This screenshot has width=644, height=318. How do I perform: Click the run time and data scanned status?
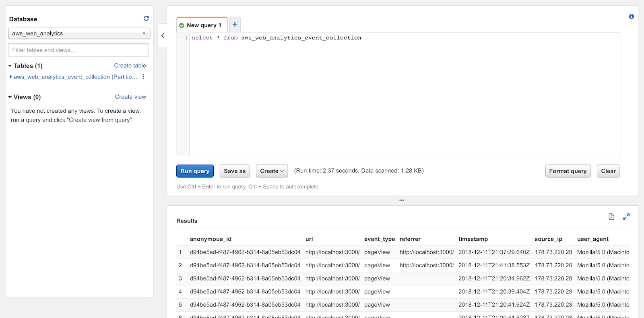click(x=359, y=171)
